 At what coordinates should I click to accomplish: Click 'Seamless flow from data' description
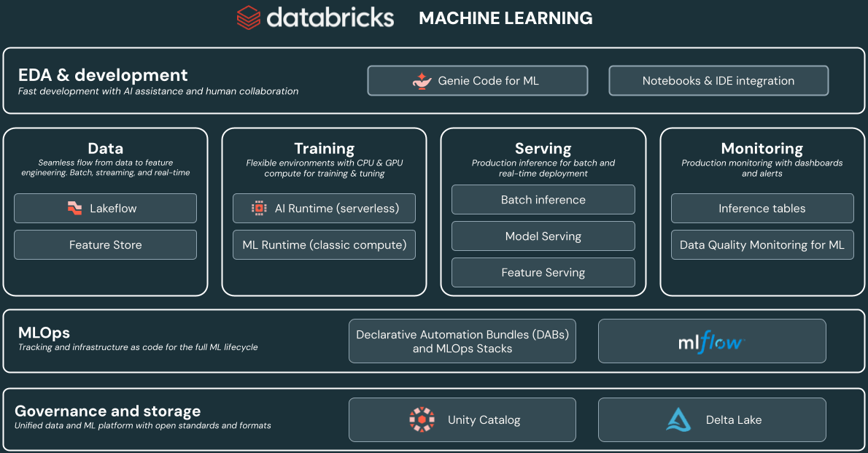point(105,167)
